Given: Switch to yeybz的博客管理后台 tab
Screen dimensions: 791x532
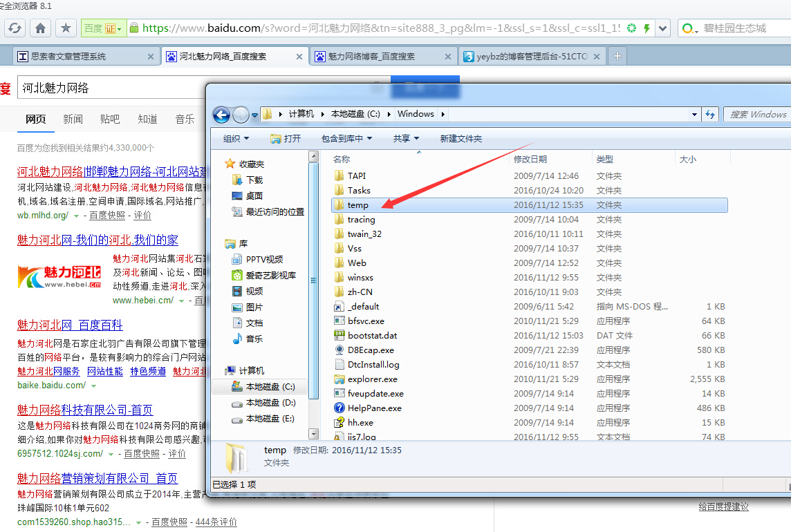Looking at the screenshot, I should 532,57.
